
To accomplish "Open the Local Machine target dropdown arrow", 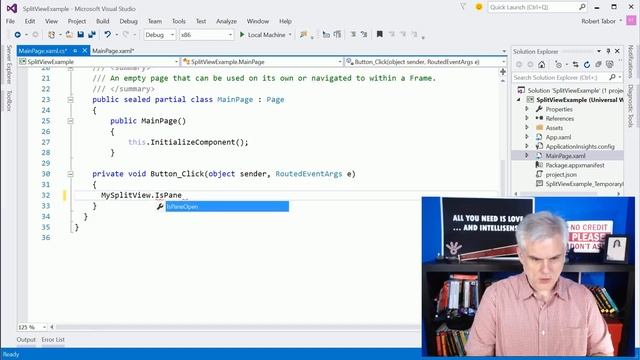I will [290, 35].
